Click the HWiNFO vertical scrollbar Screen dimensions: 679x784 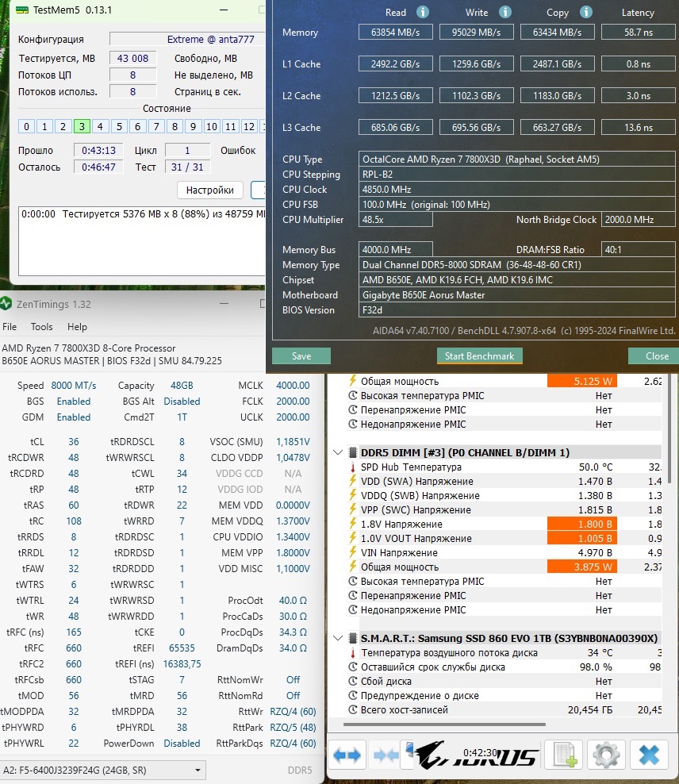pyautogui.click(x=668, y=430)
